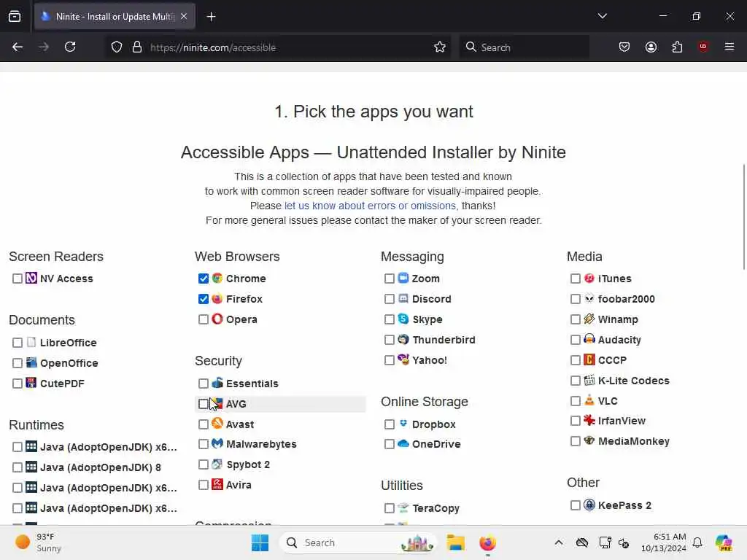Click the Dropbox icon

coord(403,424)
